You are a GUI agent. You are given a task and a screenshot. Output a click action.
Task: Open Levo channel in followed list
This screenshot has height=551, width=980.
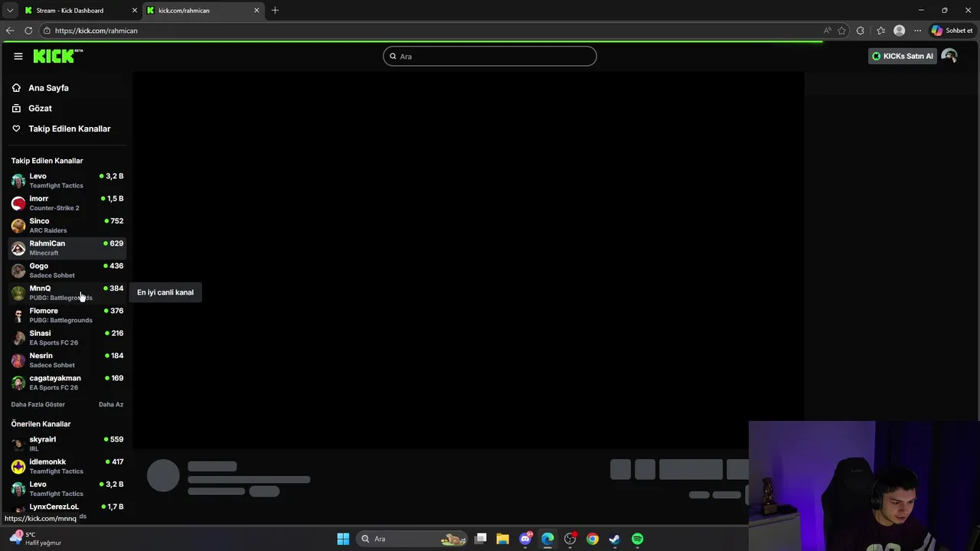click(x=67, y=181)
